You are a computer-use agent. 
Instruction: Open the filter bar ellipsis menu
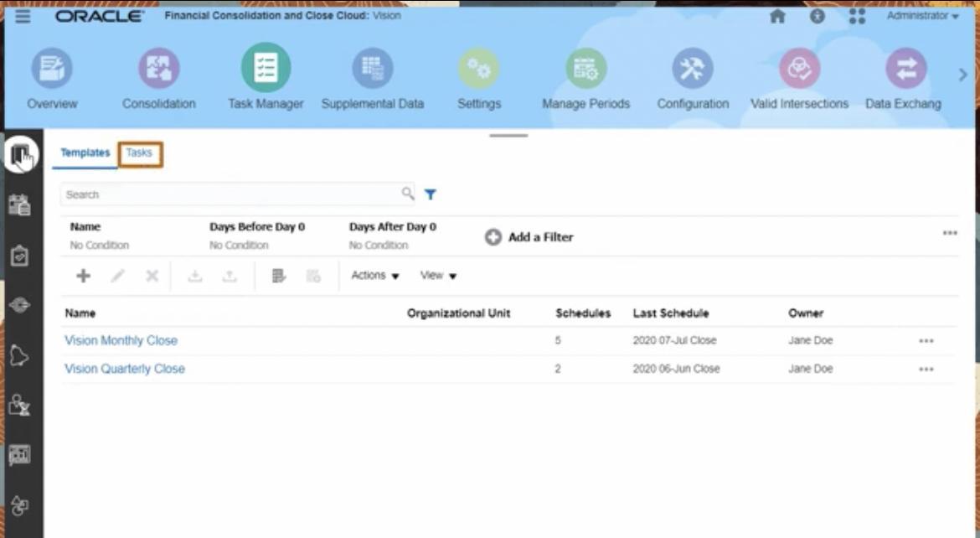950,233
